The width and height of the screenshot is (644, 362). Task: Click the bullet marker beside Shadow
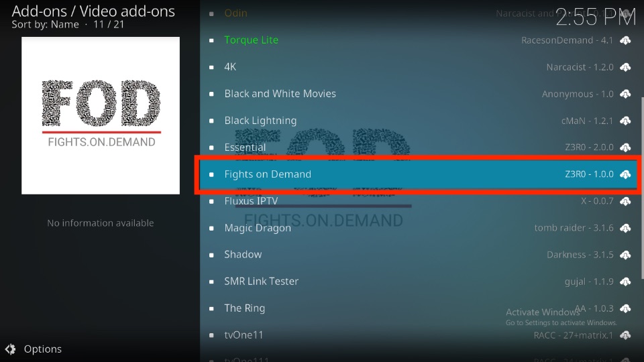click(211, 255)
